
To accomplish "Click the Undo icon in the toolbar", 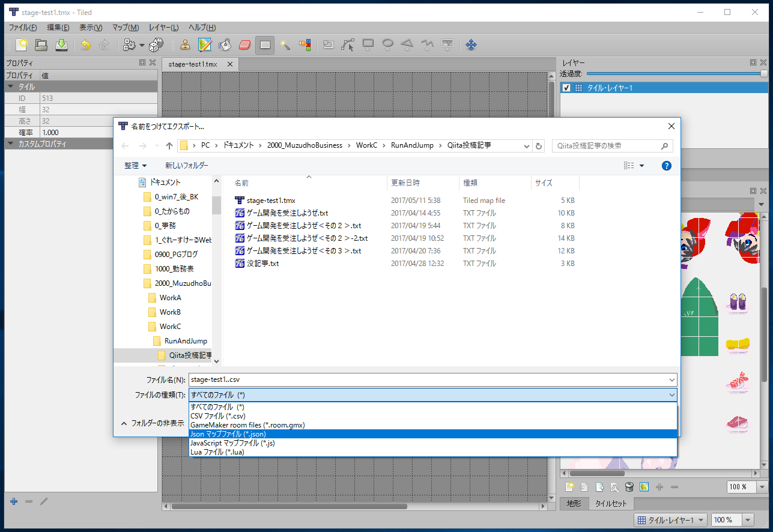I will 84,44.
